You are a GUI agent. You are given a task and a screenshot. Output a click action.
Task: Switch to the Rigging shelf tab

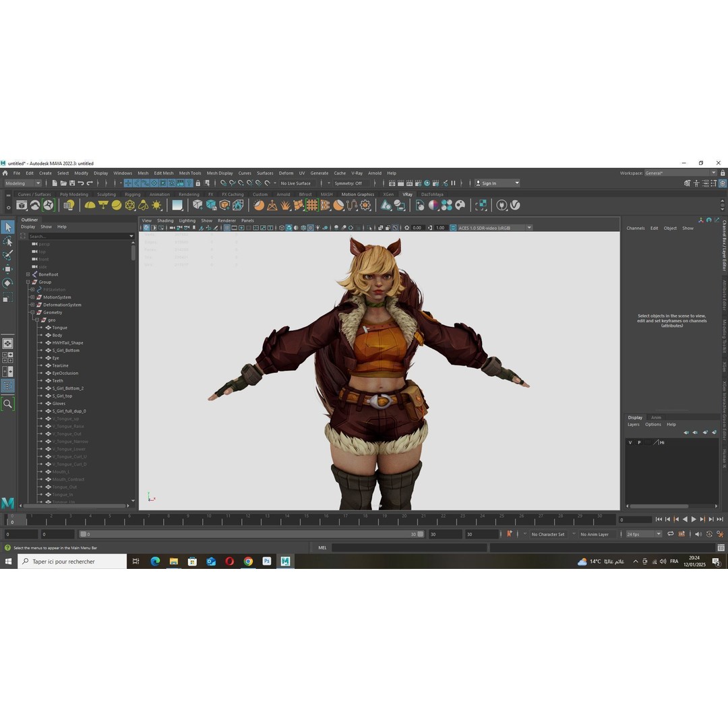(132, 195)
